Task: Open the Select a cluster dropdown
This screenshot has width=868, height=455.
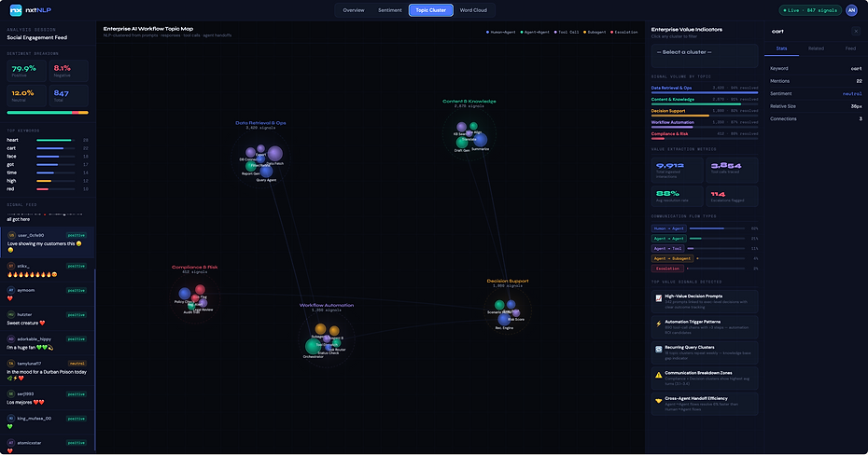Action: (705, 56)
